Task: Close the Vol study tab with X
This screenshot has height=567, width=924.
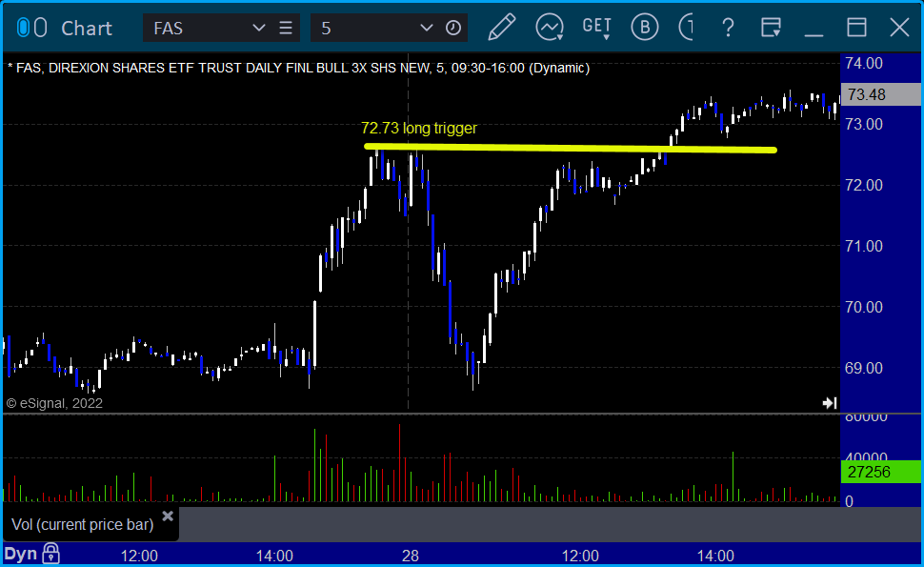Action: click(x=168, y=516)
